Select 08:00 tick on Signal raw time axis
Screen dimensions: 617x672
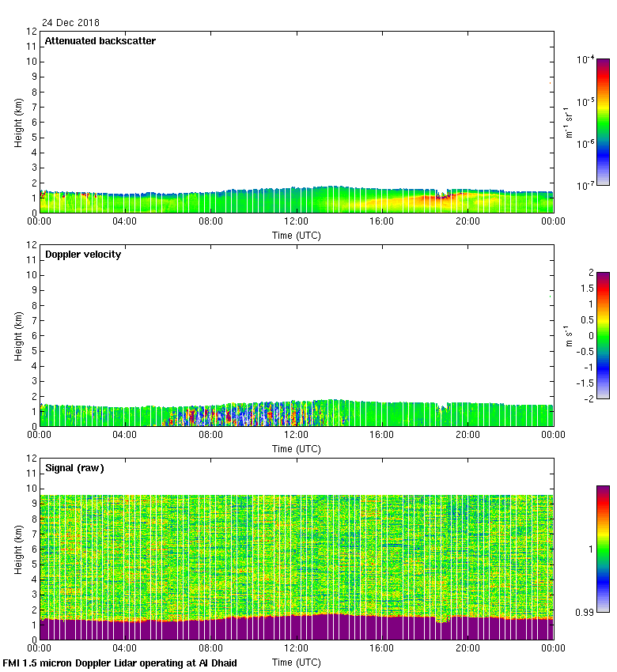(x=210, y=649)
